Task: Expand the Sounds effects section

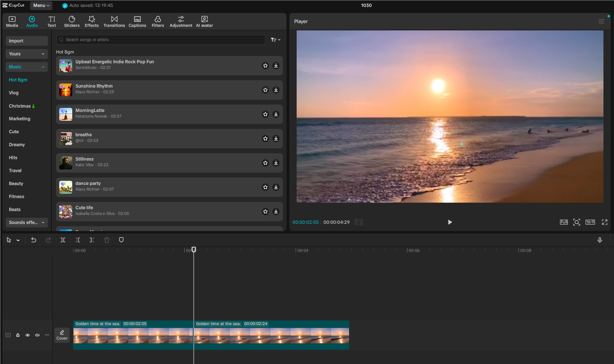Action: (26, 222)
